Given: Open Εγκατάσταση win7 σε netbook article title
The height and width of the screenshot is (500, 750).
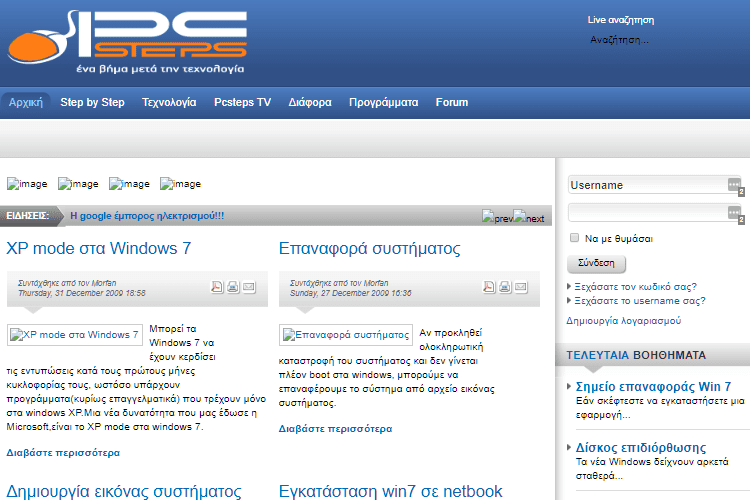Looking at the screenshot, I should [x=390, y=491].
